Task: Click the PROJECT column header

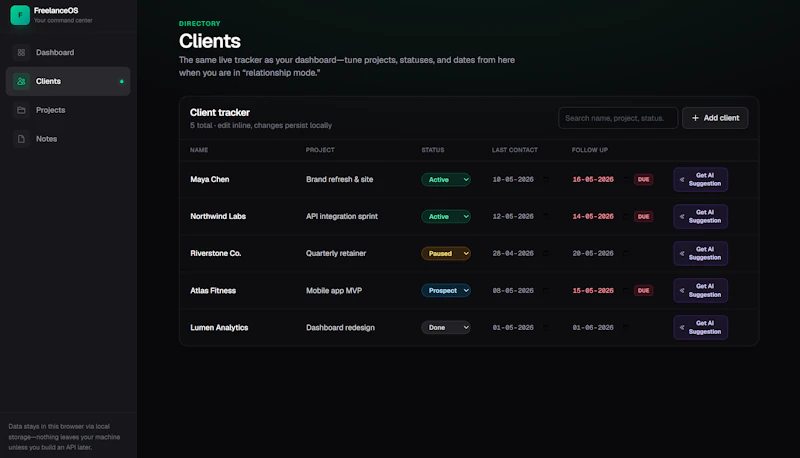Action: (320, 150)
